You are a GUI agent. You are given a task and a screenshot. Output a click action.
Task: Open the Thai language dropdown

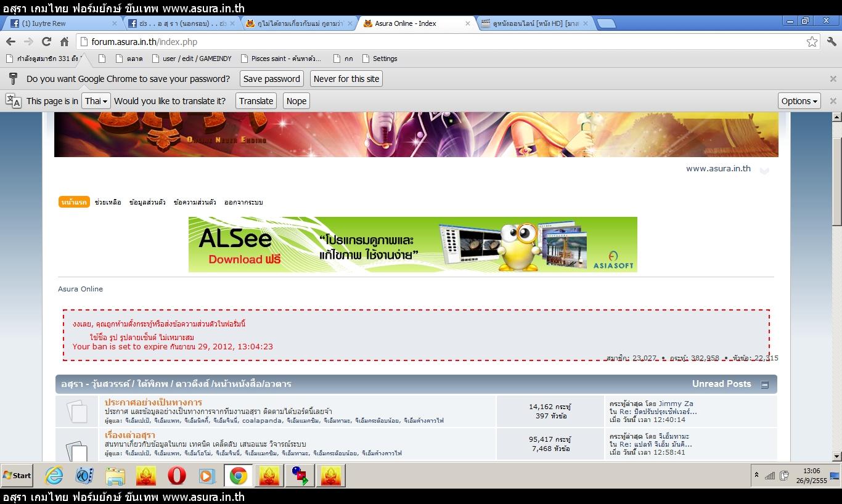pos(96,101)
